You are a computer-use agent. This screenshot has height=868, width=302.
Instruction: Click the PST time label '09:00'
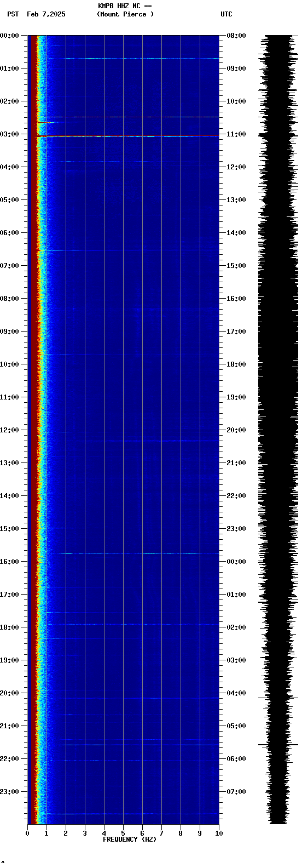[x=9, y=332]
